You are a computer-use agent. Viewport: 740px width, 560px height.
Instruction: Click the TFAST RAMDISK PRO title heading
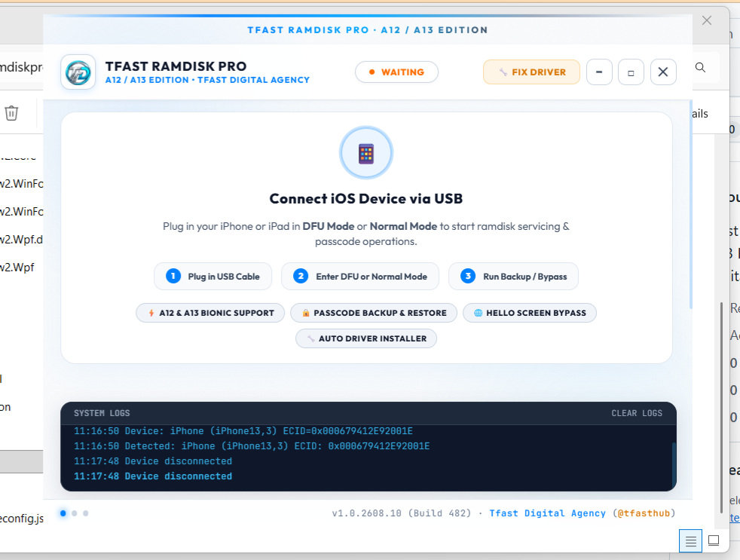coord(176,66)
